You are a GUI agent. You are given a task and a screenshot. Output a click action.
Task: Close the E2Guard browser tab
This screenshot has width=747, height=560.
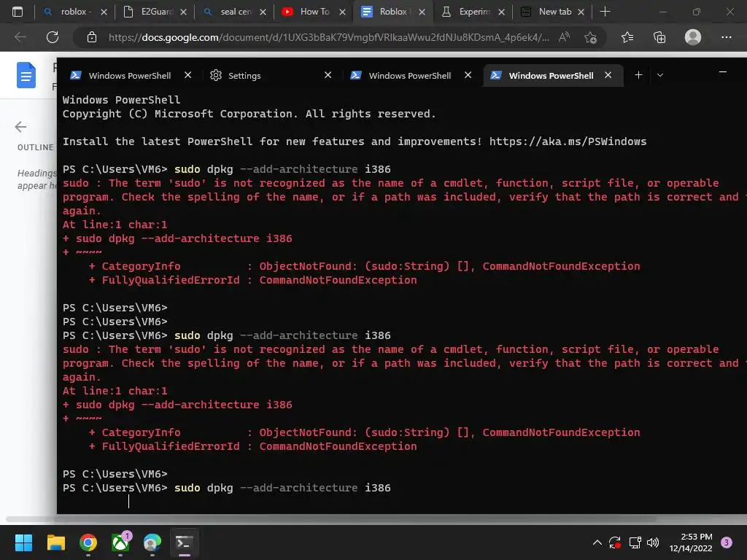(x=183, y=12)
